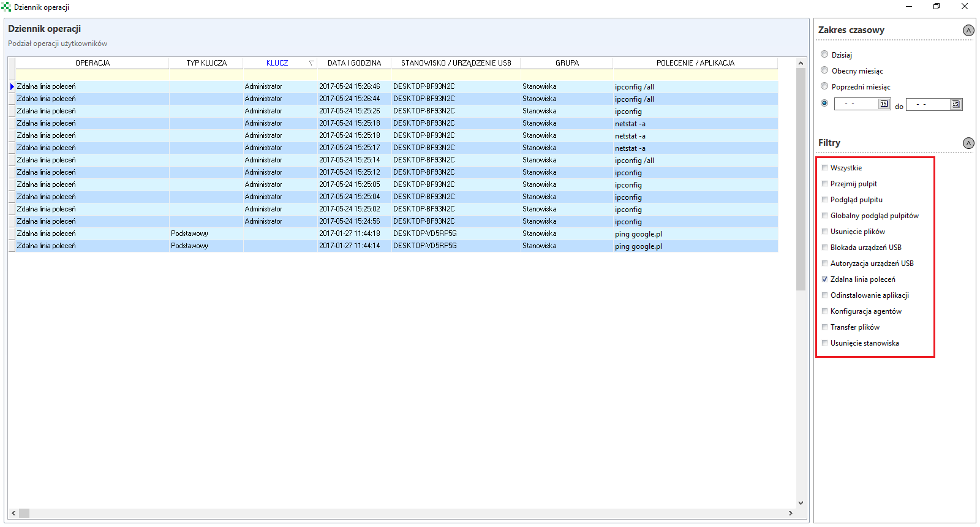The width and height of the screenshot is (980, 527).
Task: Open the start date calendar picker
Action: 884,104
